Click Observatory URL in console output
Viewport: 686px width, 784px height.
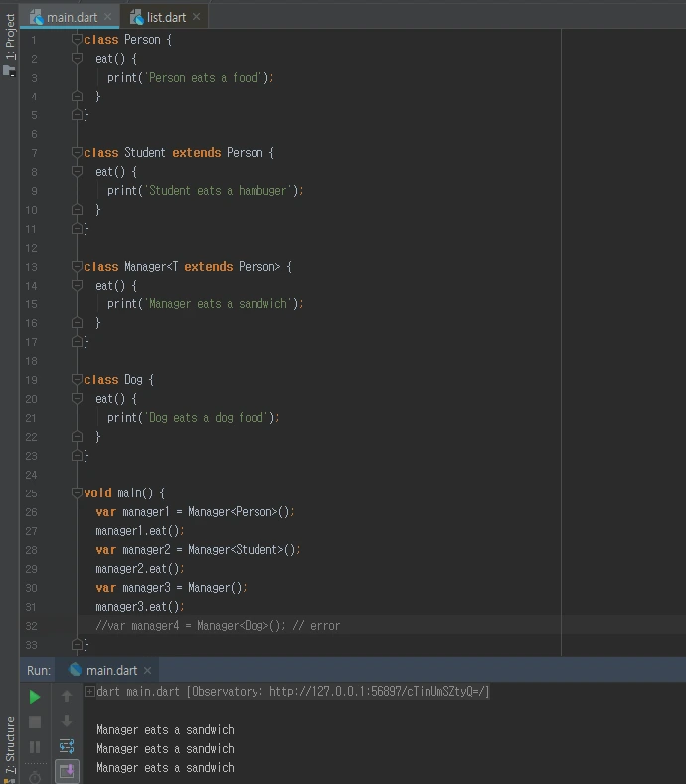click(377, 692)
